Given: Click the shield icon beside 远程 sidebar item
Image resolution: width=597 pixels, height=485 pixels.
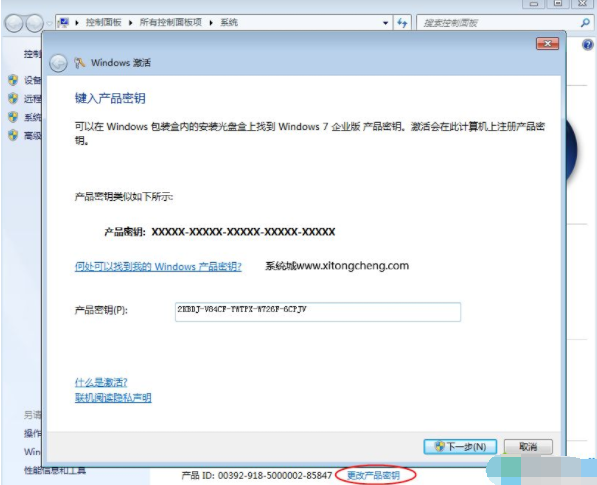Looking at the screenshot, I should pos(13,98).
